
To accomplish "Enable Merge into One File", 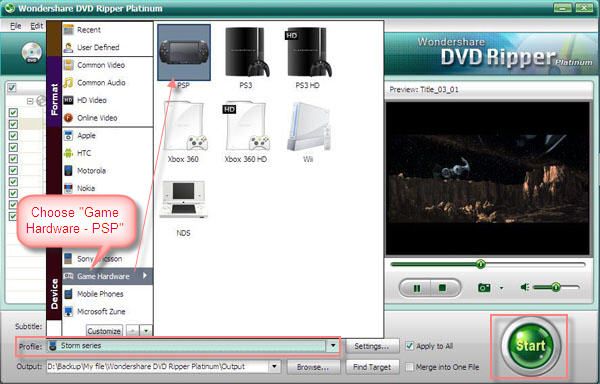I will (409, 367).
